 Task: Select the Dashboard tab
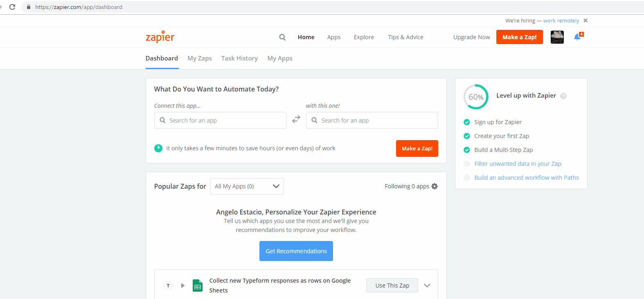click(162, 58)
